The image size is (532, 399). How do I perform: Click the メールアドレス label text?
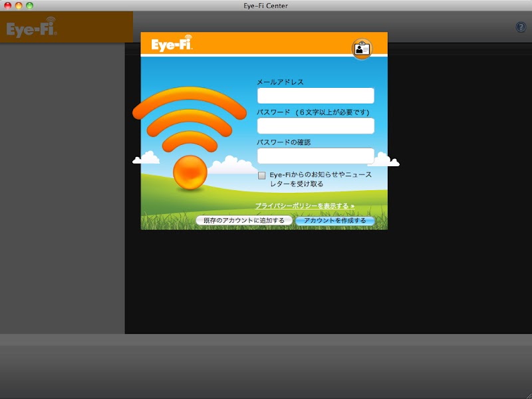coord(280,82)
